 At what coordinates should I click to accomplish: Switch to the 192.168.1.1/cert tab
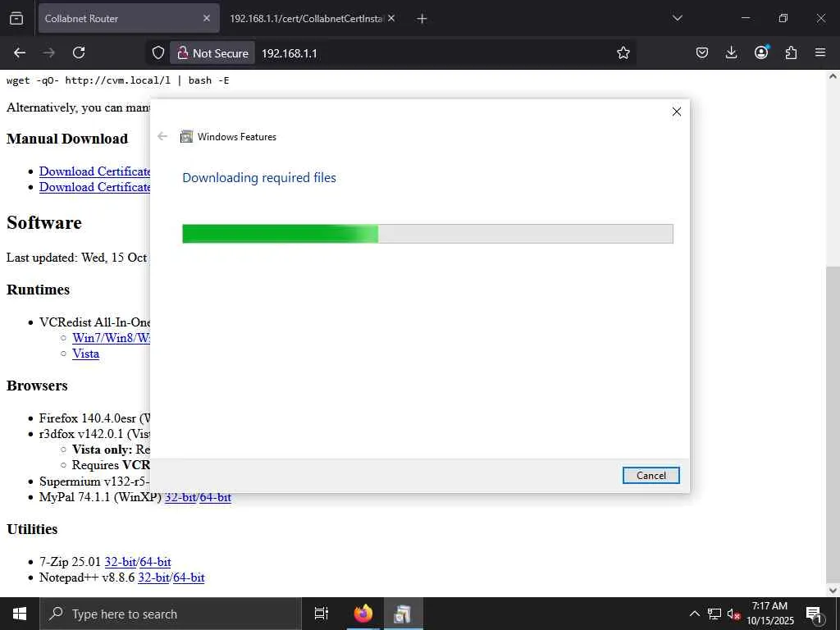pyautogui.click(x=313, y=18)
